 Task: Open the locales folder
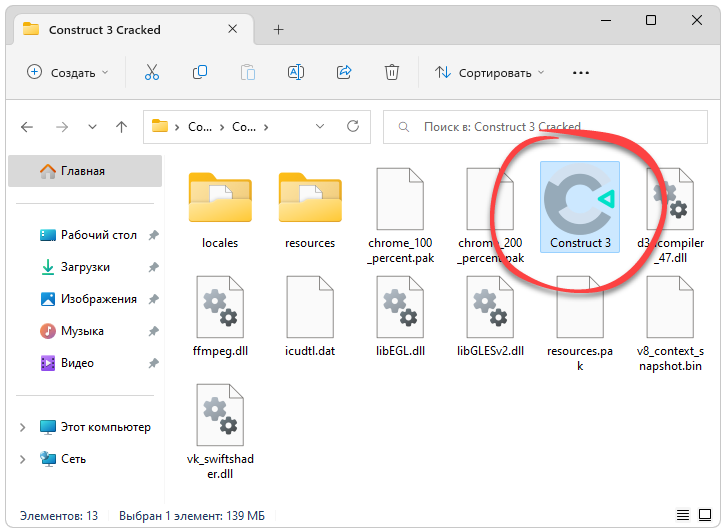[220, 210]
